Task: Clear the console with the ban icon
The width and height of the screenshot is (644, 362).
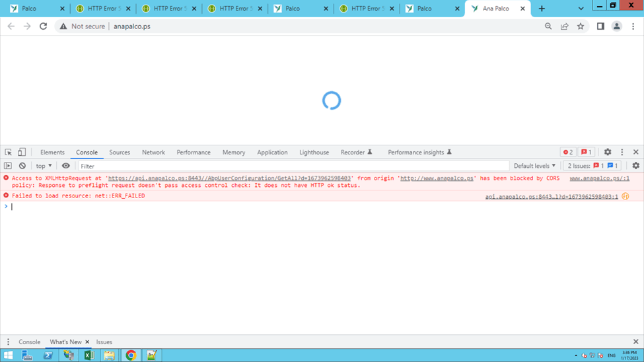Action: pyautogui.click(x=22, y=166)
